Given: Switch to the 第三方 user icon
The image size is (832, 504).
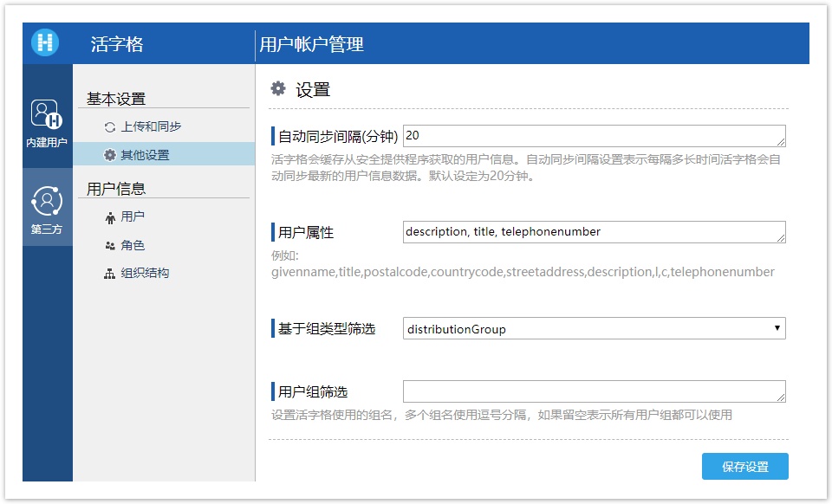Looking at the screenshot, I should pos(47,201).
